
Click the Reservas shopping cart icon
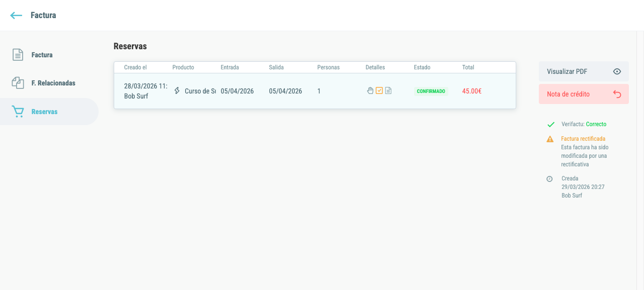18,112
